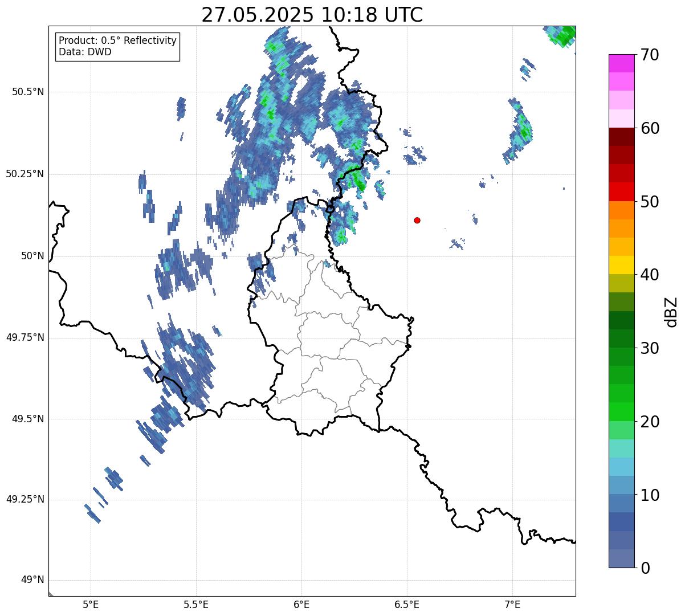Click the red location marker dot

point(417,220)
